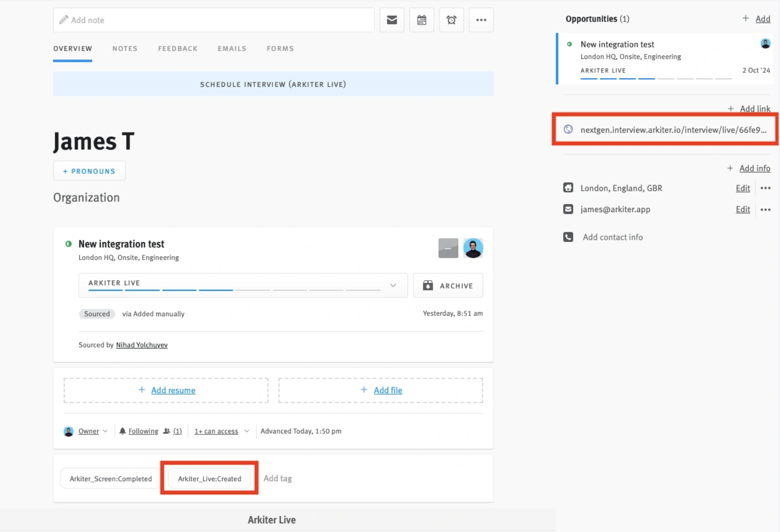Open the Owner dropdown

click(x=93, y=431)
